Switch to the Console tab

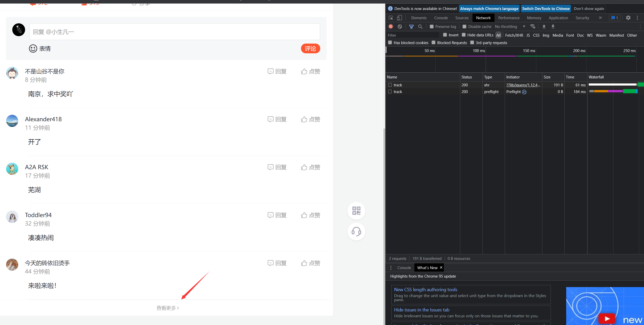441,18
